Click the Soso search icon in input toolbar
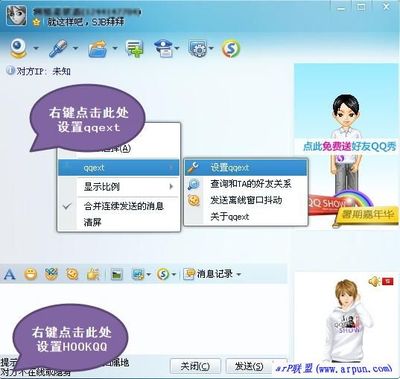Viewport: 400px width, 379px height. 164,274
